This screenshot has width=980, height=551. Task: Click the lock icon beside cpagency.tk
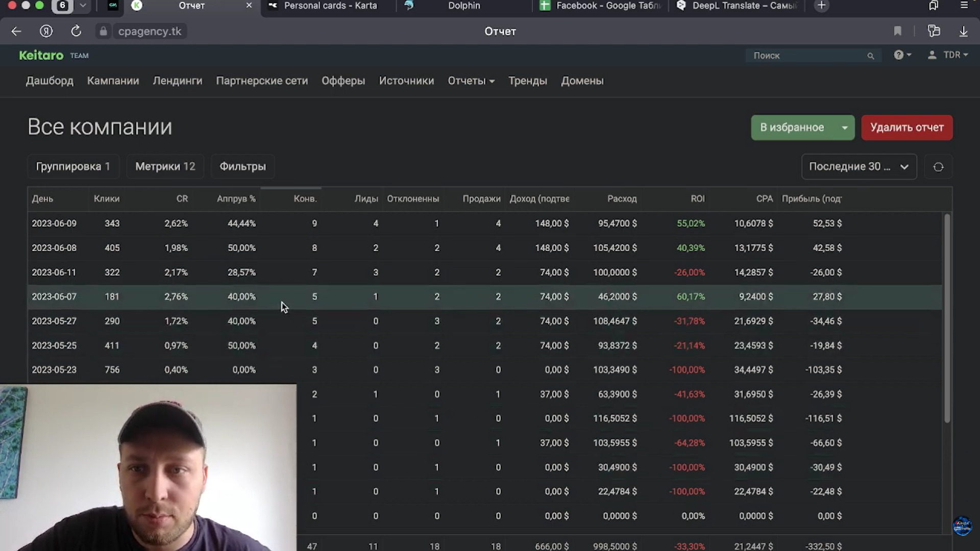click(103, 32)
